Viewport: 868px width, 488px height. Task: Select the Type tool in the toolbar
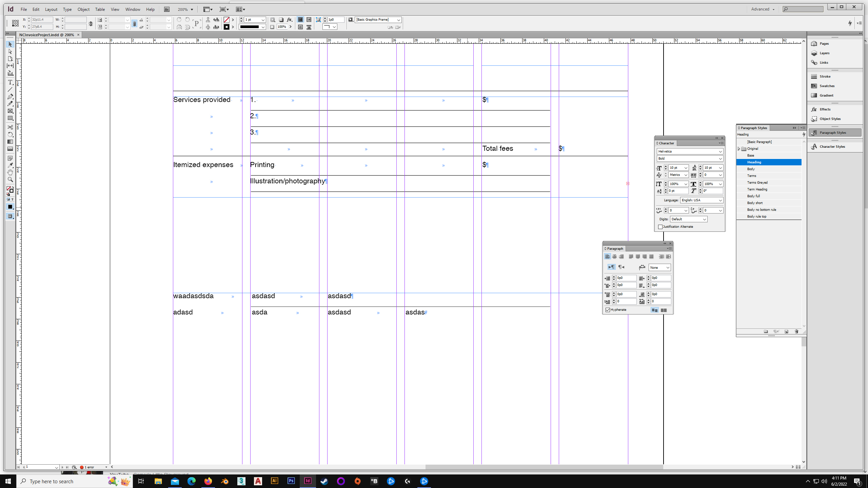pos(10,82)
